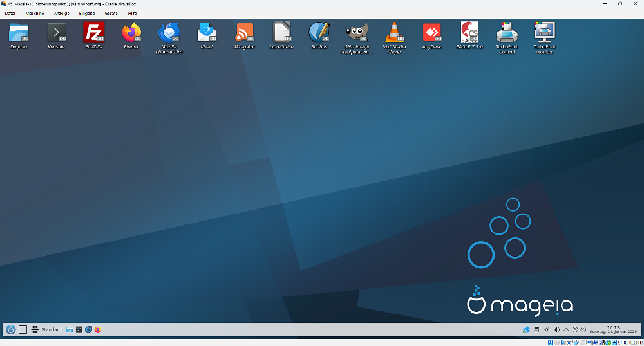644x346 pixels.
Task: Click the virtual desktop pager square in the panel
Action: [x=23, y=330]
